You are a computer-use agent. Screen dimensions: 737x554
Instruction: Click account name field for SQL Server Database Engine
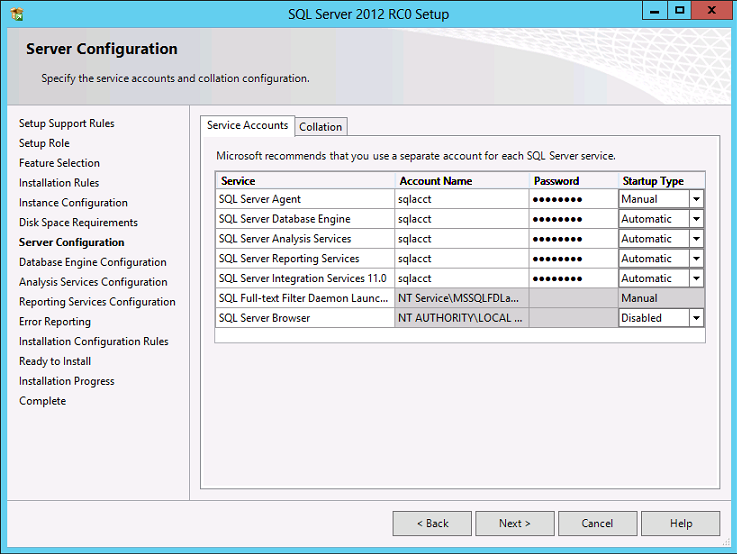[x=462, y=219]
